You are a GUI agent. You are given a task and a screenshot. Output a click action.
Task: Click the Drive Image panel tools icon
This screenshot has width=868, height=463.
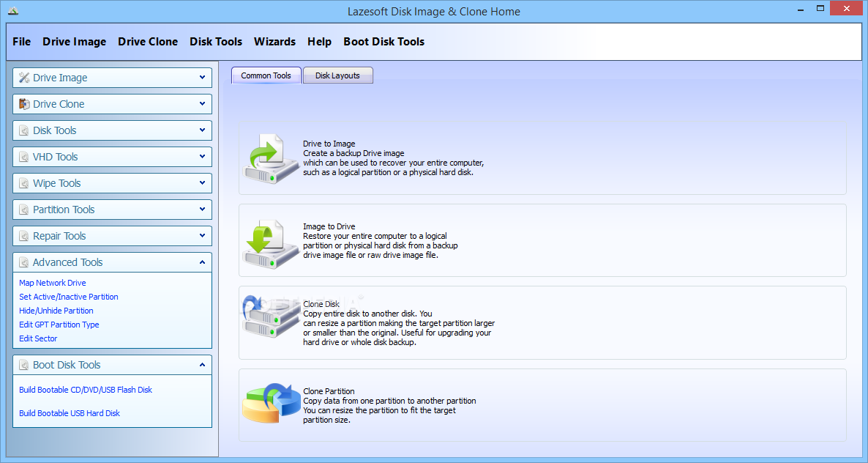pyautogui.click(x=24, y=78)
